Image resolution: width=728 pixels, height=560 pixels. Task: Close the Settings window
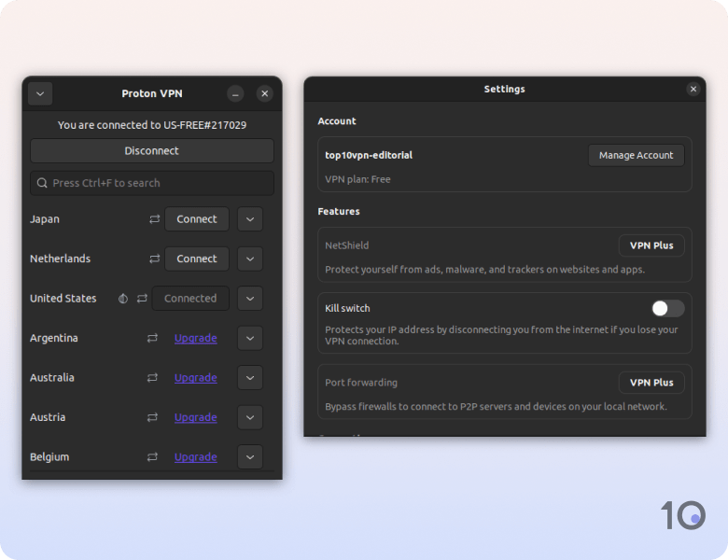[x=693, y=89]
